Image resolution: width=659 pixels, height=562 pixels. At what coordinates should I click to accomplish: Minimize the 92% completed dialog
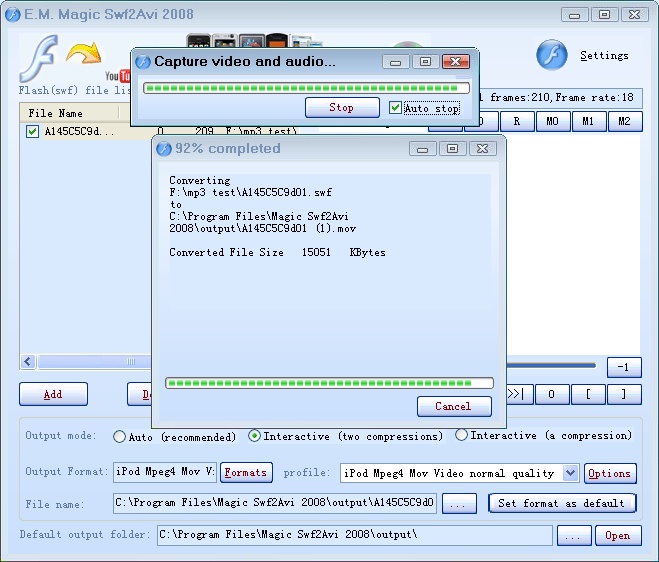(x=422, y=149)
